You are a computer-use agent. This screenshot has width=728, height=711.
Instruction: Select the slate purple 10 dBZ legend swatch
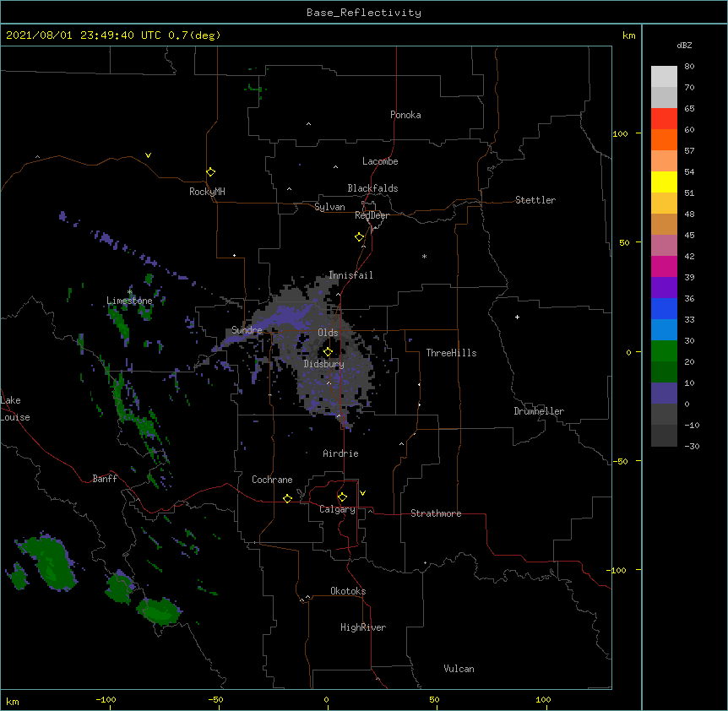(x=664, y=393)
